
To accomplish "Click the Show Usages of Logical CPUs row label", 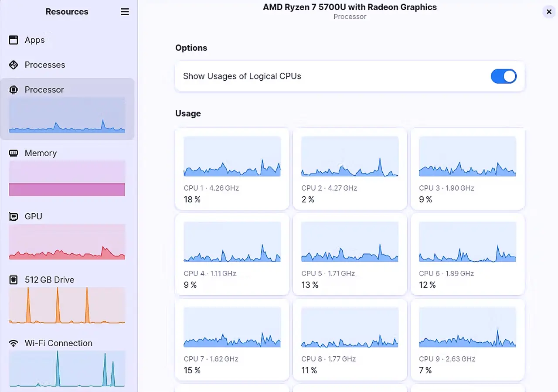I will [x=242, y=76].
